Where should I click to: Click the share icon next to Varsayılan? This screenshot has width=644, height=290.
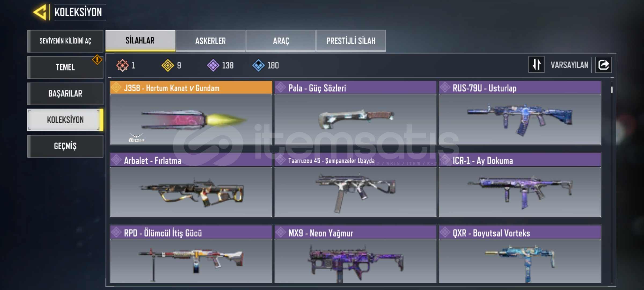603,65
